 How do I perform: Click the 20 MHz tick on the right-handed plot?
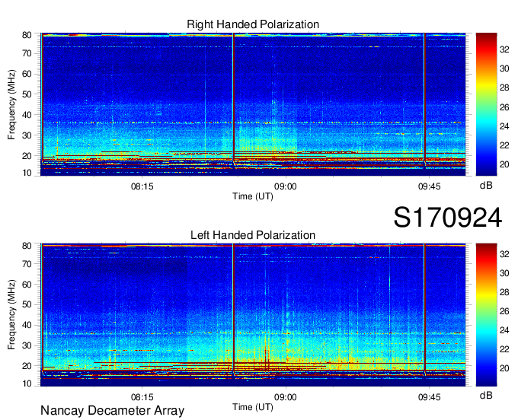[27, 156]
